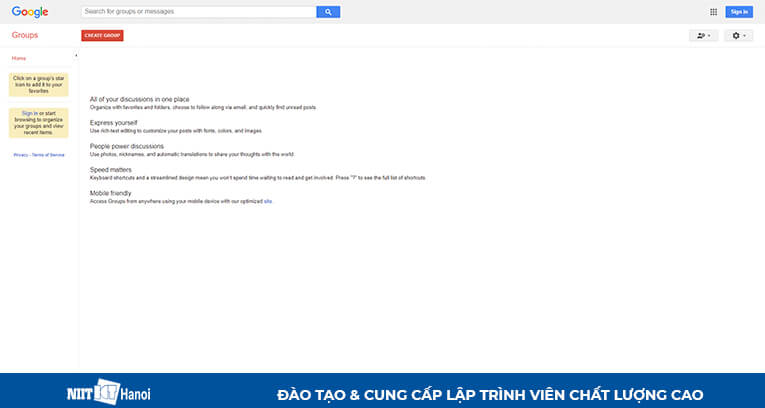Screen dimensions: 765x408
Task: Open the people/membership dropdown
Action: 704,36
